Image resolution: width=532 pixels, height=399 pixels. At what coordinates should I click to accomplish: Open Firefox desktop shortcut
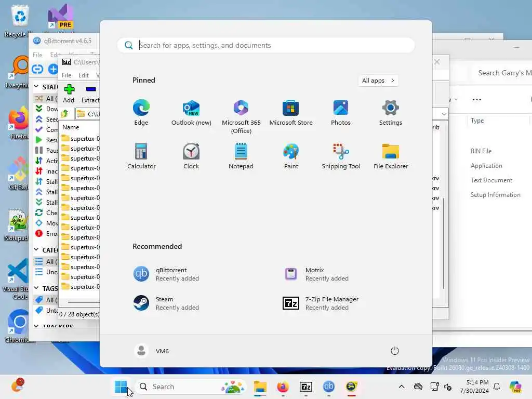(x=18, y=123)
